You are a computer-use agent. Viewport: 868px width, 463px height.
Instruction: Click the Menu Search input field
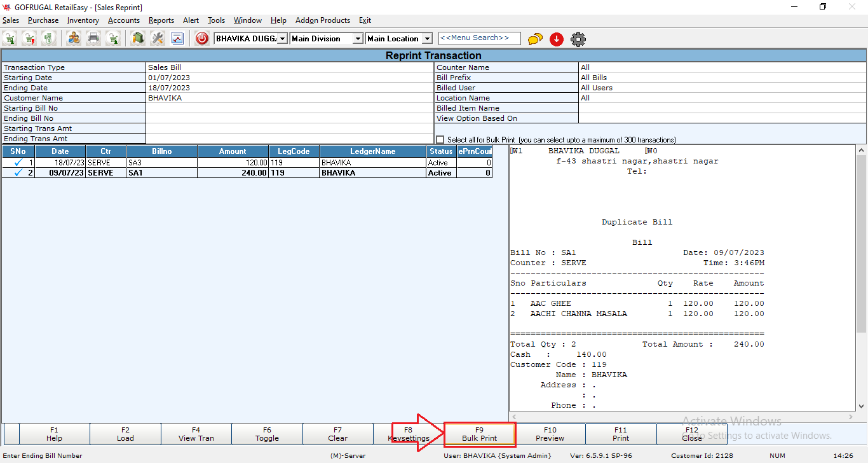479,38
